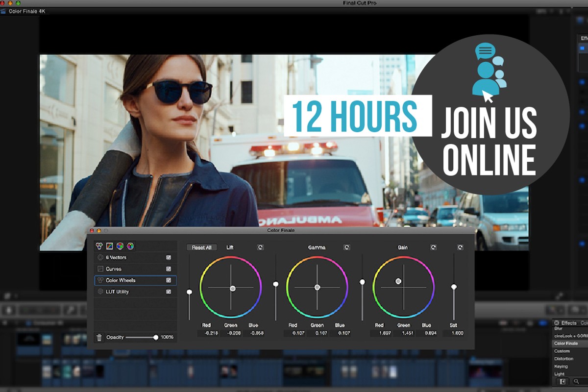Viewport: 588px width, 392px height.
Task: Select the 6 Vectors layer
Action: 135,257
